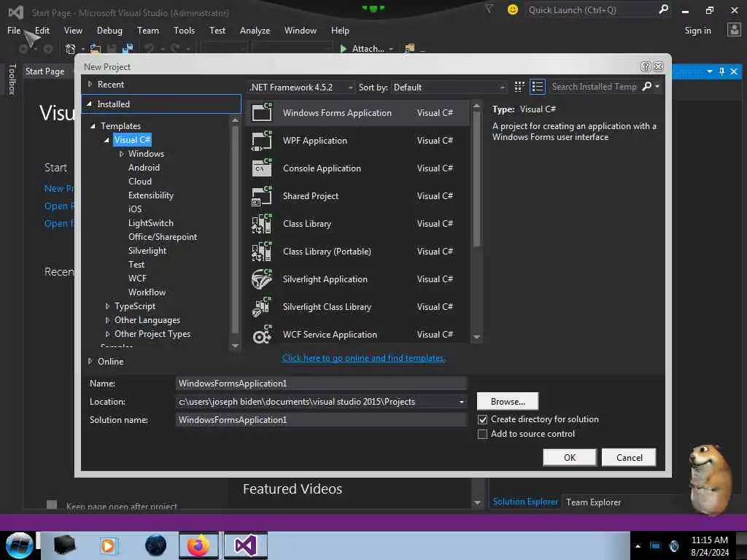747x560 pixels.
Task: Select the Office/Sharepoint template category
Action: click(x=163, y=237)
